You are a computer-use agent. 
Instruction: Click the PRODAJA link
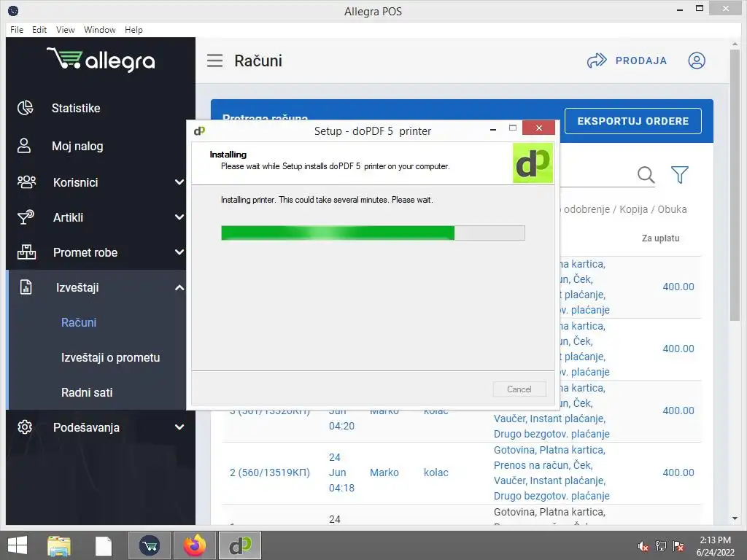click(x=640, y=61)
